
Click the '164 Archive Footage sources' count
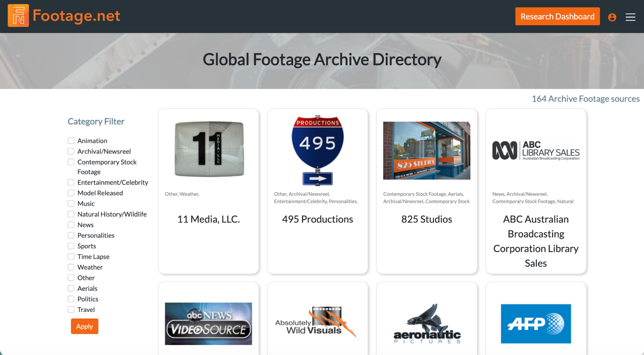(586, 99)
